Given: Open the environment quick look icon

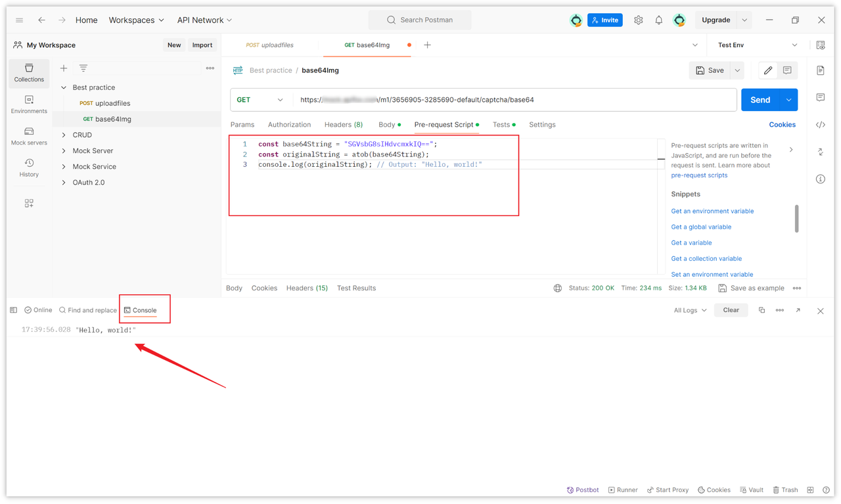Looking at the screenshot, I should (x=821, y=45).
